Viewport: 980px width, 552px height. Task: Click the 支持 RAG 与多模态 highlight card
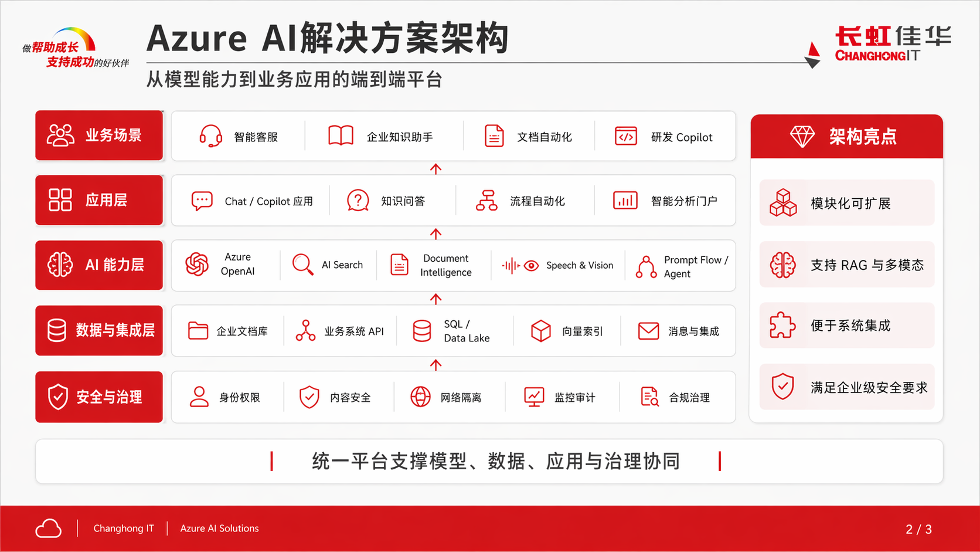point(846,265)
